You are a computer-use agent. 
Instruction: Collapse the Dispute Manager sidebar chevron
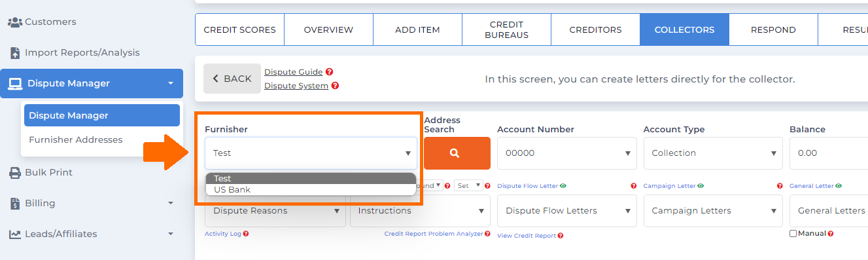[170, 84]
